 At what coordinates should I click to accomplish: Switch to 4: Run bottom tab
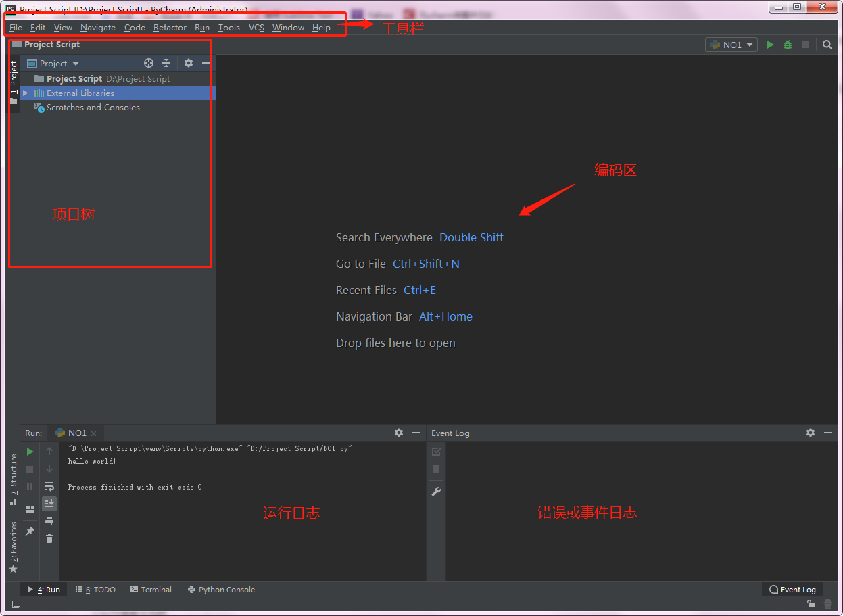43,590
